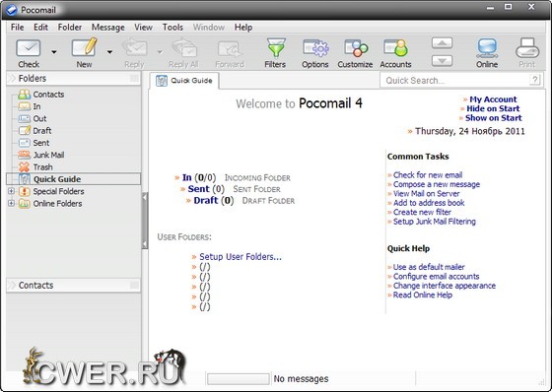Open the Message menu
Image resolution: width=552 pixels, height=392 pixels.
tap(107, 28)
